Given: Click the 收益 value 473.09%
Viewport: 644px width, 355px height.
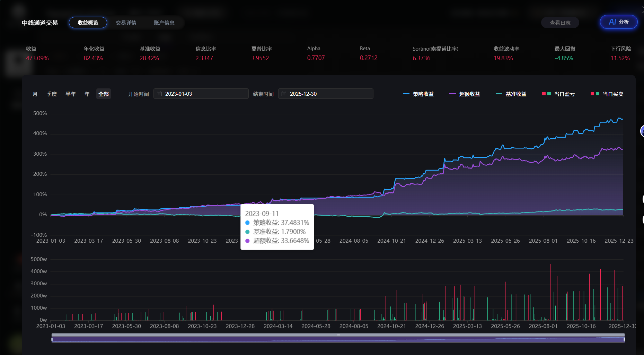Looking at the screenshot, I should 37,58.
